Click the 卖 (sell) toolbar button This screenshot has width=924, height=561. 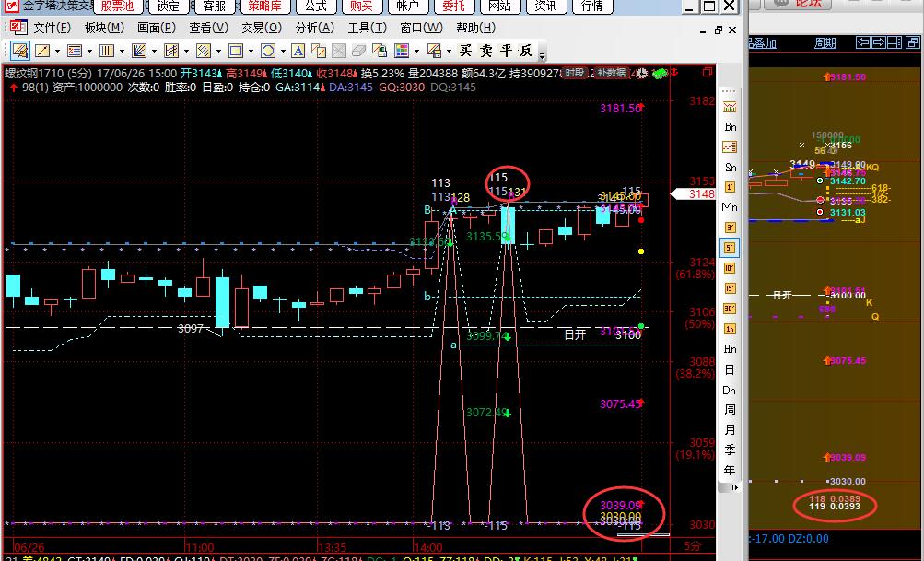pos(485,51)
